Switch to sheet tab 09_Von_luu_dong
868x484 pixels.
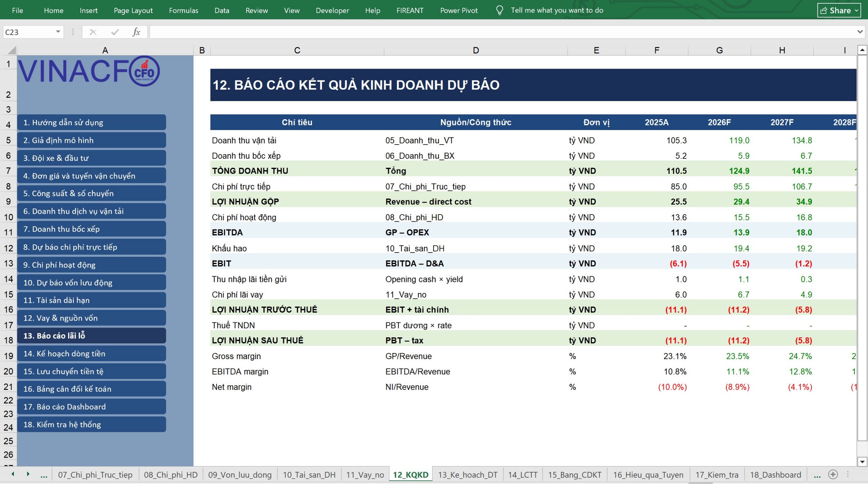240,474
